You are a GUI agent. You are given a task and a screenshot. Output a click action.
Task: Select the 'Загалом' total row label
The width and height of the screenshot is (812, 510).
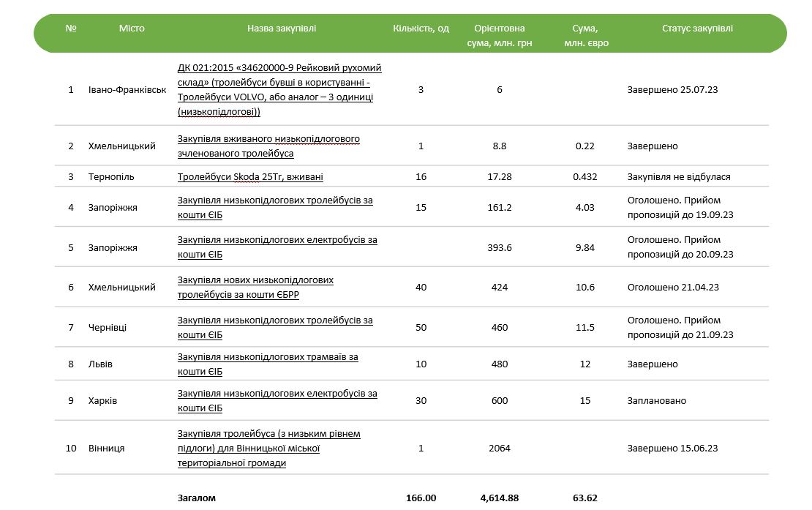click(197, 498)
